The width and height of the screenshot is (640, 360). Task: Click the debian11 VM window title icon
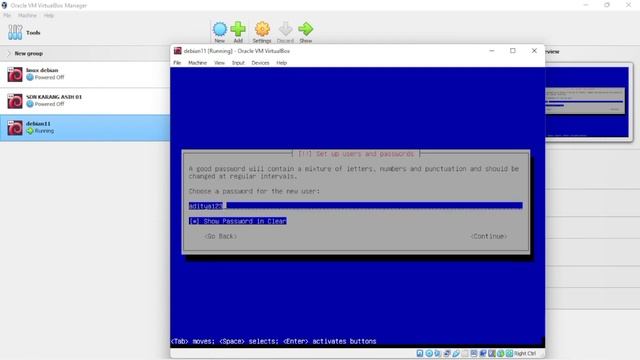pos(178,51)
